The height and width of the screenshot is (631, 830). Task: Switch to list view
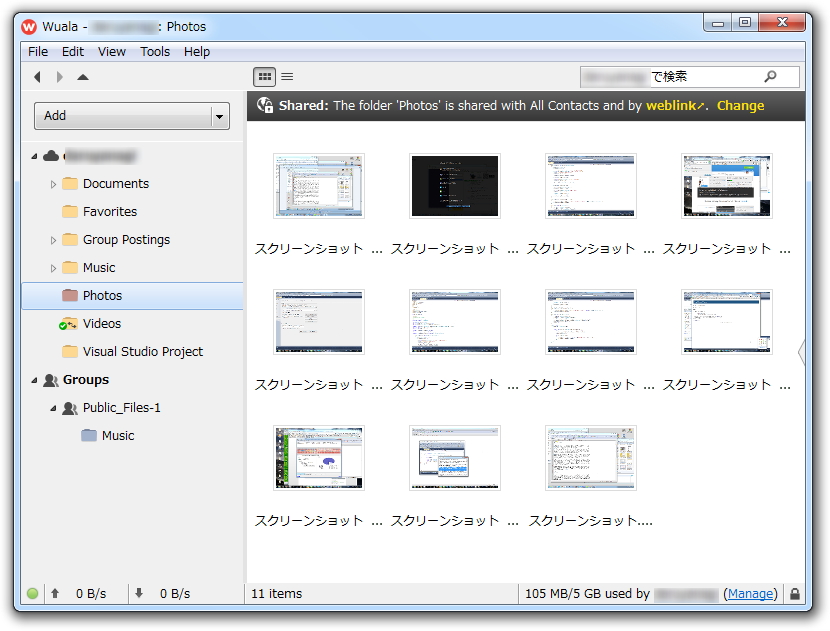(287, 77)
